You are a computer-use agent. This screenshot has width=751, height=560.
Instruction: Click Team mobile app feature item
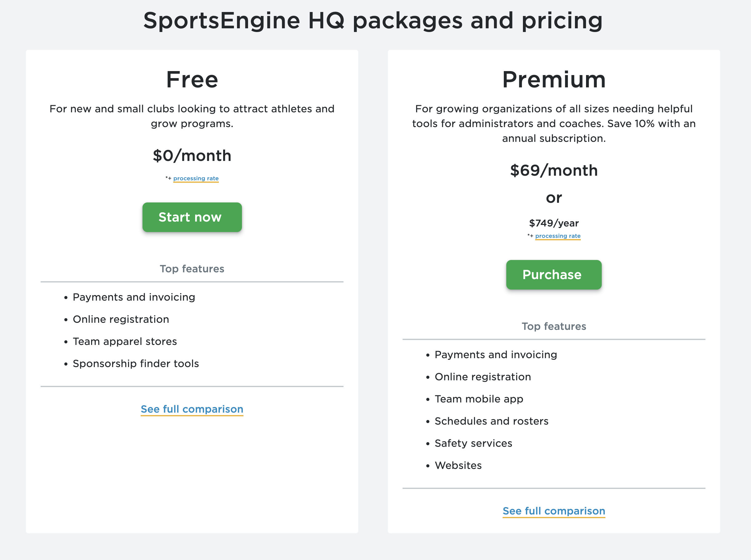(479, 399)
